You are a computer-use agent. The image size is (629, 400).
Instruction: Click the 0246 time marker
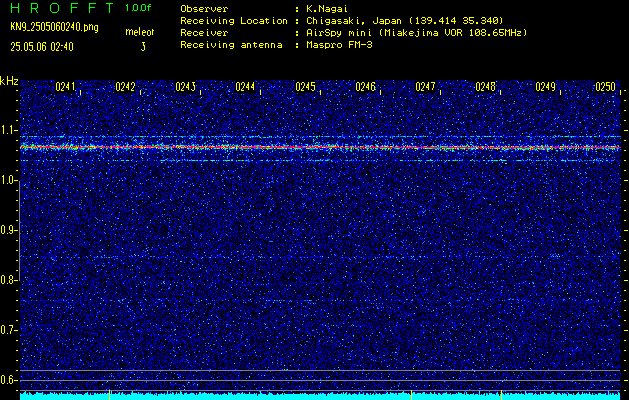point(365,87)
